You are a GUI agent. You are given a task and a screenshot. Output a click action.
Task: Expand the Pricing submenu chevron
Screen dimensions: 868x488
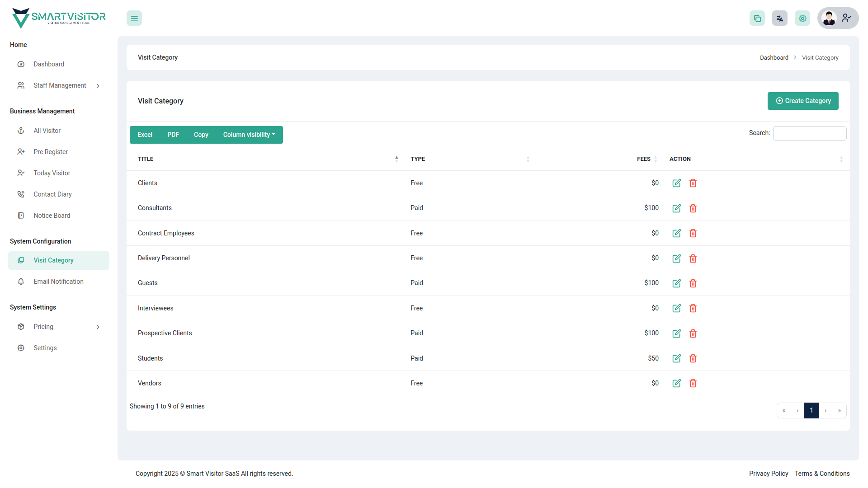(x=98, y=327)
